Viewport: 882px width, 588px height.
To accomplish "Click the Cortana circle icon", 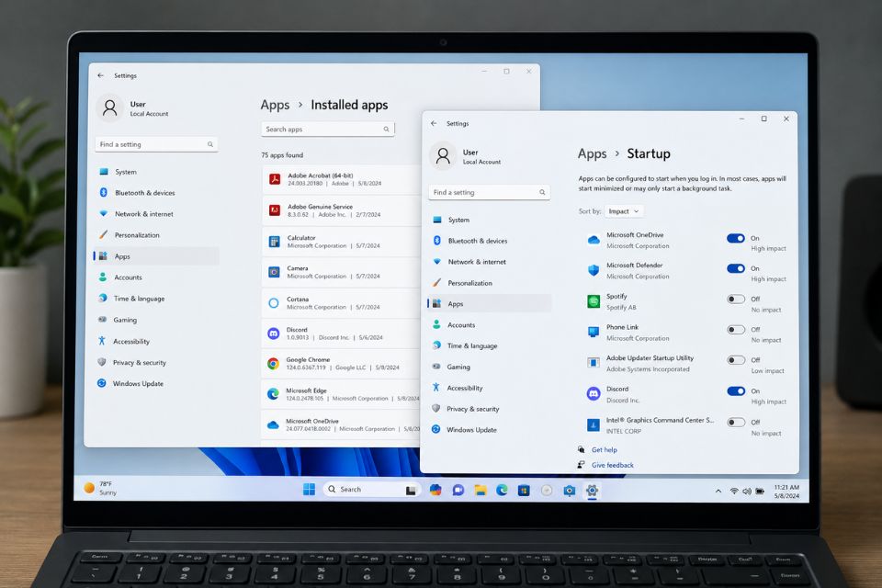I will (x=274, y=302).
